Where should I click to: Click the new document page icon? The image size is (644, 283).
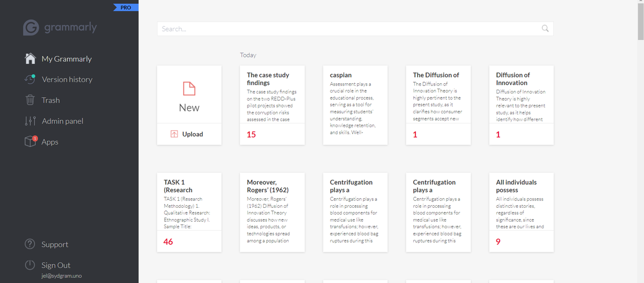189,88
